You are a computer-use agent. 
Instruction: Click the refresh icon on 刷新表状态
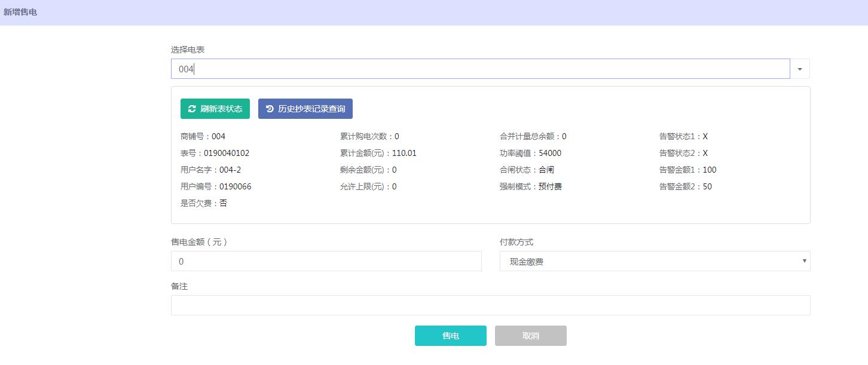[192, 109]
